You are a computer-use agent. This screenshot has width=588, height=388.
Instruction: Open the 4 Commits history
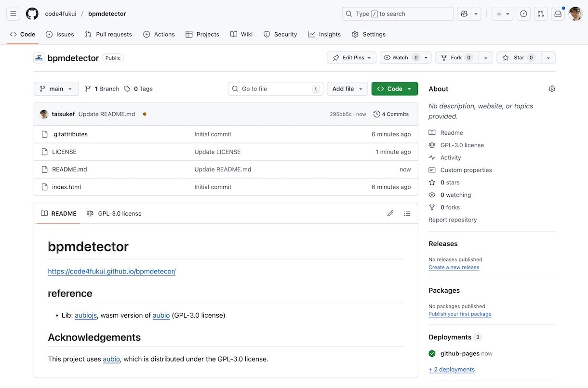pos(391,114)
